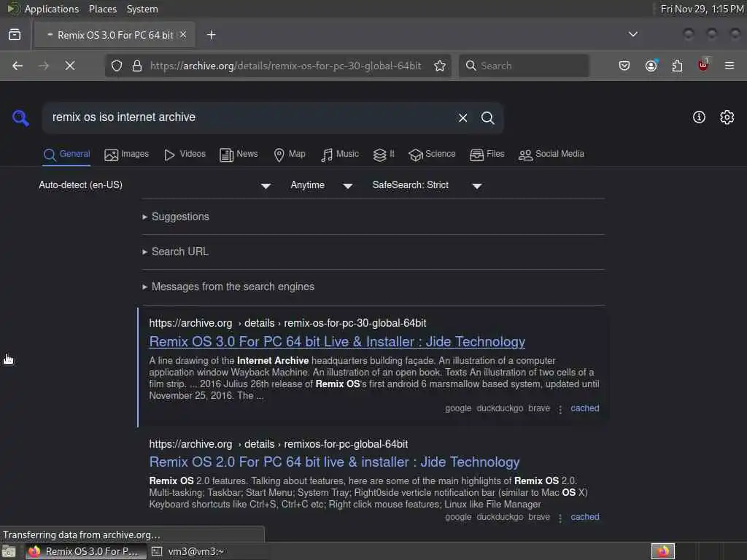Open the Auto-detect (en-US) language dropdown

[155, 185]
